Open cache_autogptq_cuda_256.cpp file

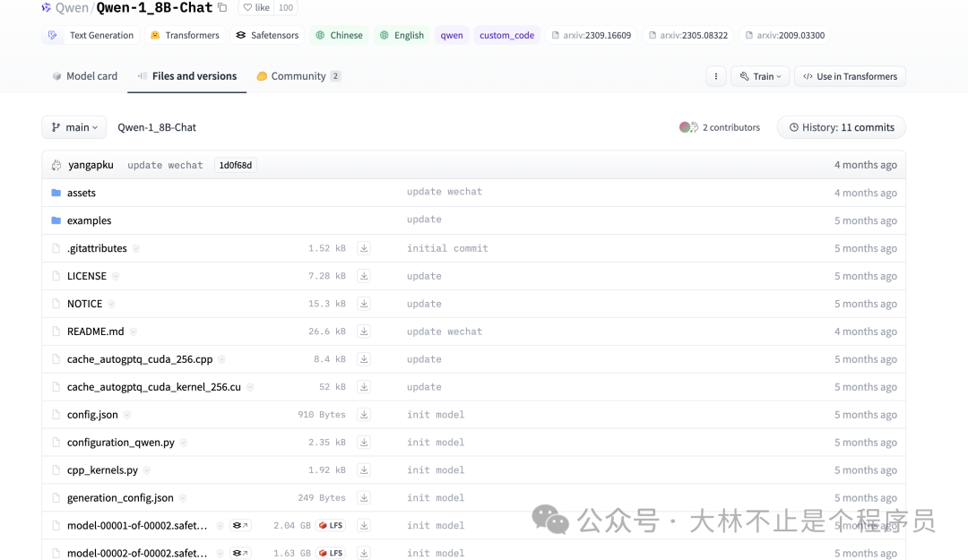click(140, 359)
